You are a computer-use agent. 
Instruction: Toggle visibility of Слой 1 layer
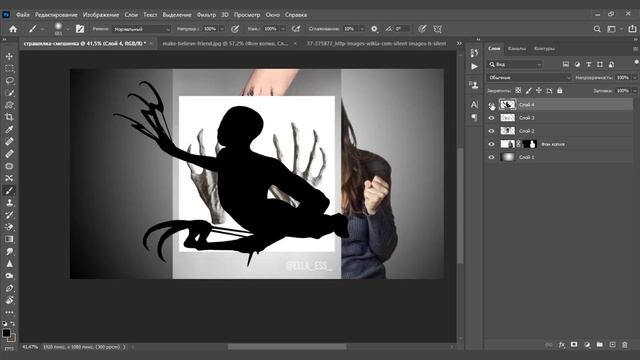coord(491,157)
